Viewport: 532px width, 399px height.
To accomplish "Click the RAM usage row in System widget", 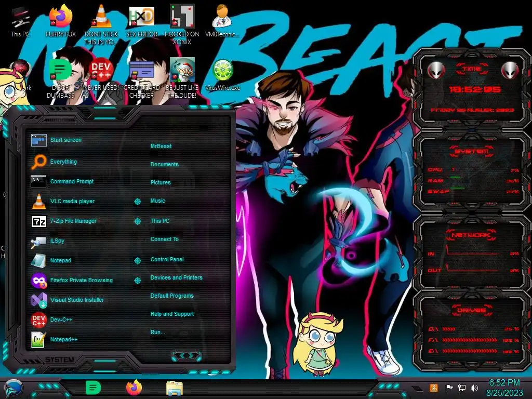I will pos(473,180).
